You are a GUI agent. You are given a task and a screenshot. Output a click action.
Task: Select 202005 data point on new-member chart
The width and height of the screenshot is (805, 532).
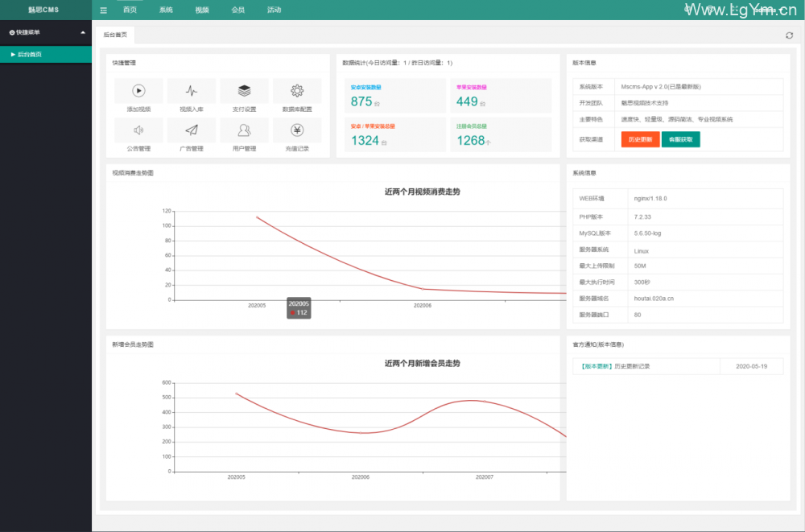click(x=236, y=394)
